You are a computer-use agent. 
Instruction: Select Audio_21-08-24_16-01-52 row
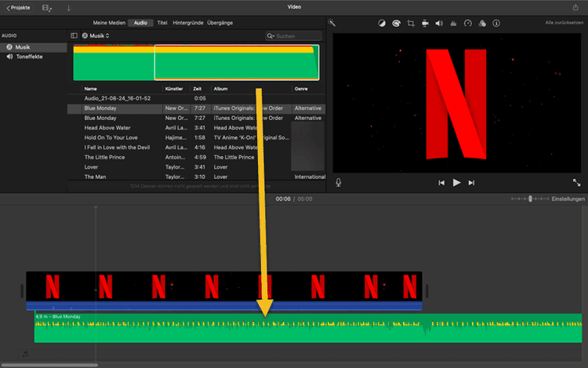(x=196, y=98)
